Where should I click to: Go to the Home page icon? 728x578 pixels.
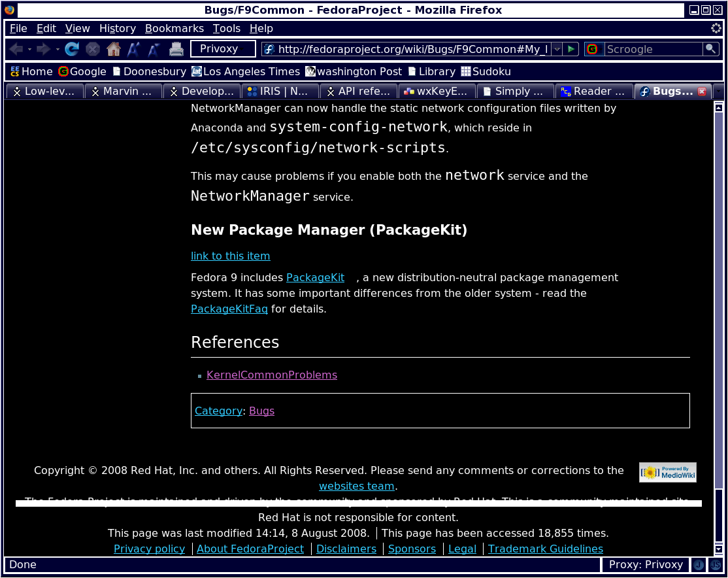[113, 49]
